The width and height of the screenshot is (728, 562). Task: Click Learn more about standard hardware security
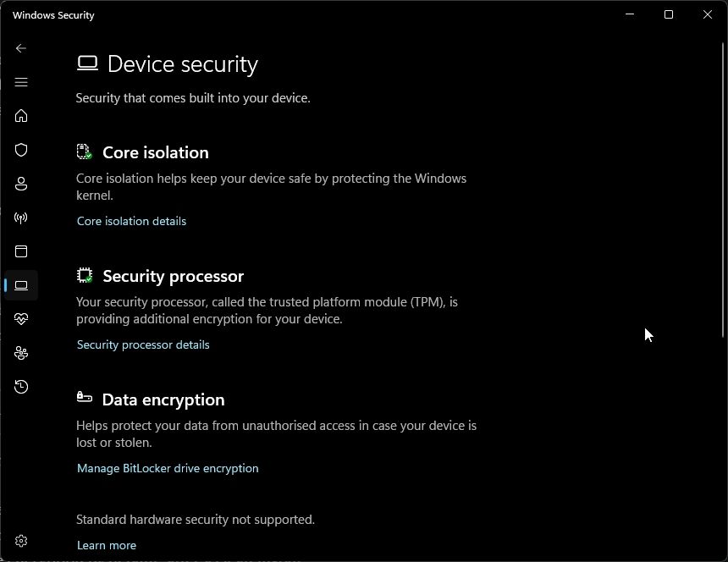[107, 545]
